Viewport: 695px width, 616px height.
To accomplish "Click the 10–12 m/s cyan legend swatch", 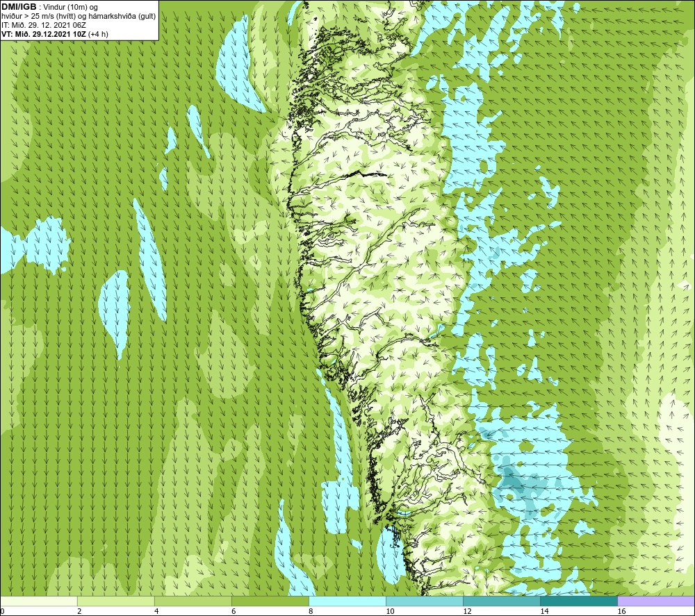I will [x=425, y=601].
